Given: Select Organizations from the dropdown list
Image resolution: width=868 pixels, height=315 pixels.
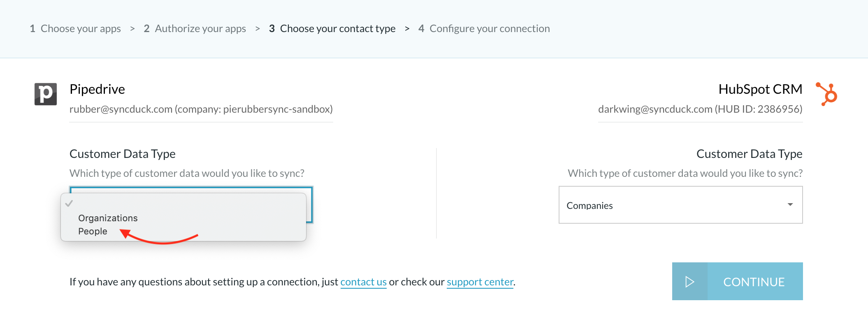Looking at the screenshot, I should [x=108, y=218].
